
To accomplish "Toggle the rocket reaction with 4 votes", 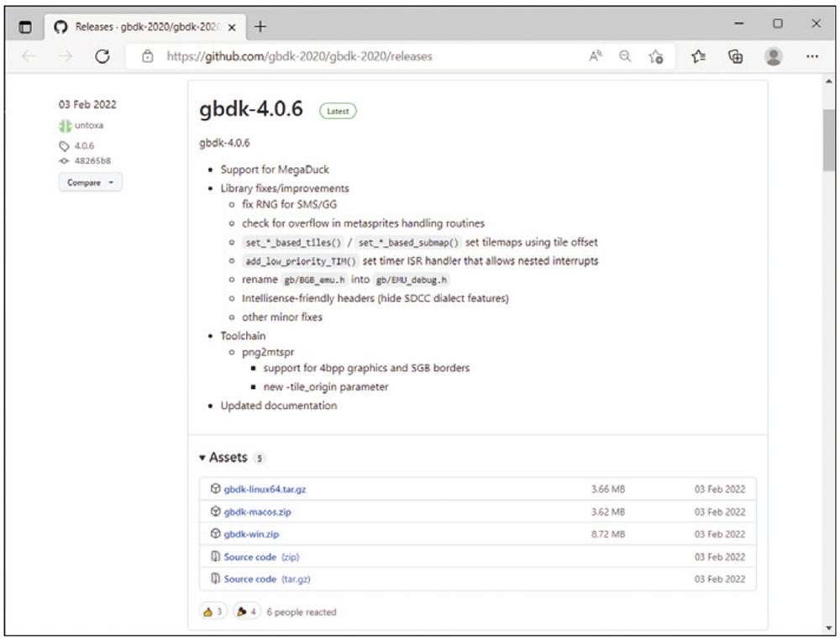I will pyautogui.click(x=247, y=612).
